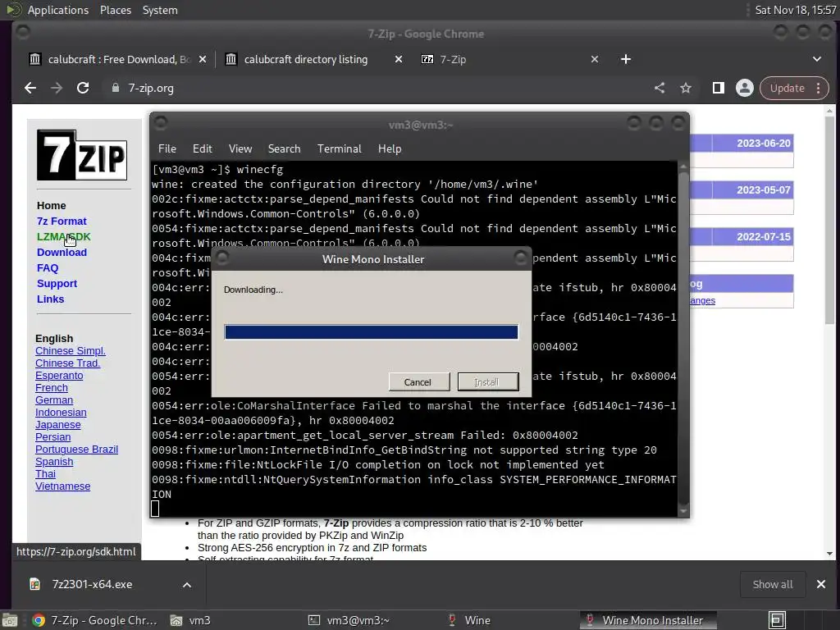Click the 7z2301-x64.exe file icon
The image size is (840, 630).
[34, 584]
